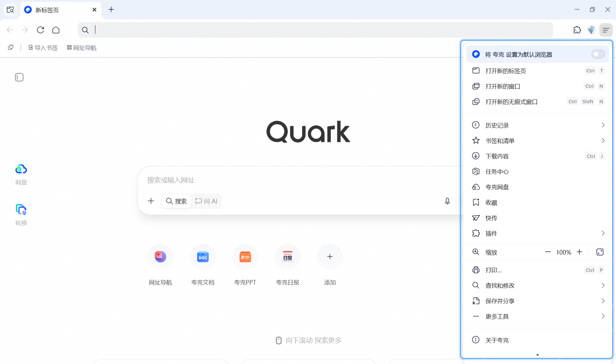The image size is (616, 364).
Task: Click the microphone voice search icon
Action: click(447, 201)
